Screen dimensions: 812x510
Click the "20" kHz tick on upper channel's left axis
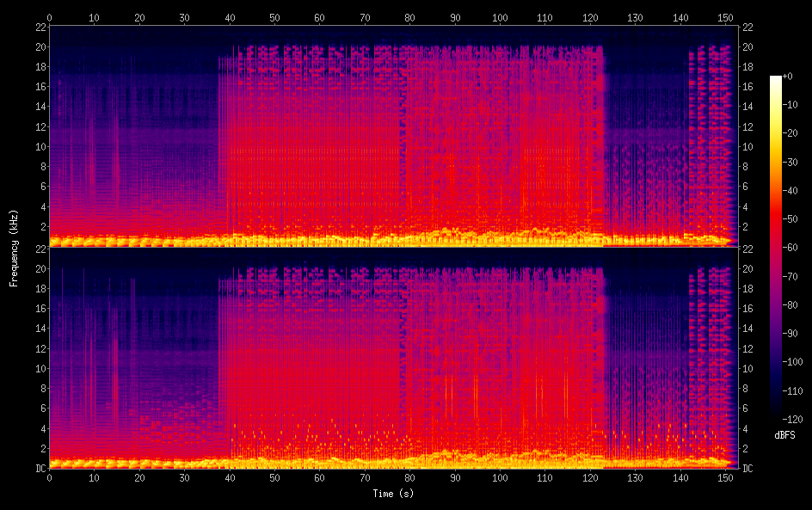pos(39,46)
